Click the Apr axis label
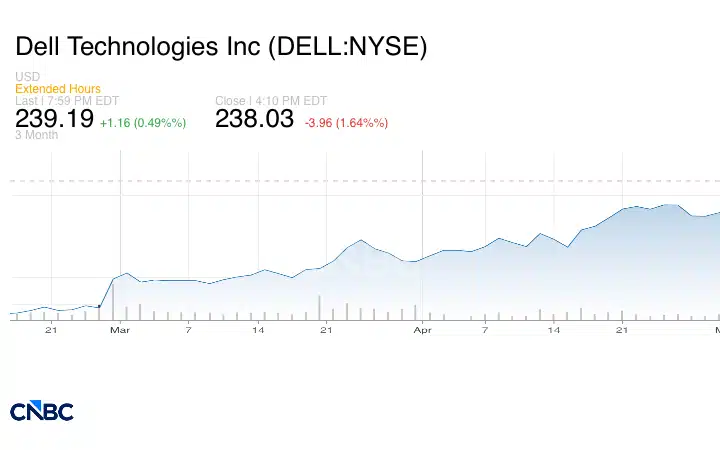 coord(422,330)
